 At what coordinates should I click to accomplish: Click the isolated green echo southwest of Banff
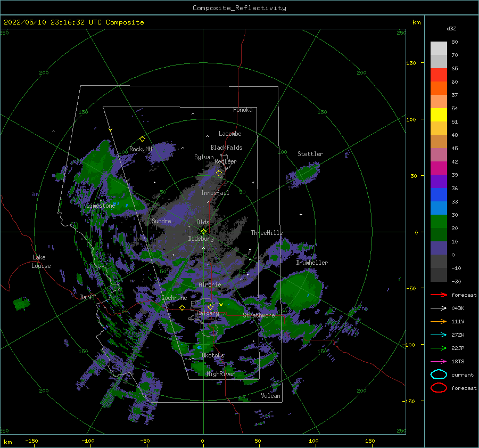click(x=22, y=304)
